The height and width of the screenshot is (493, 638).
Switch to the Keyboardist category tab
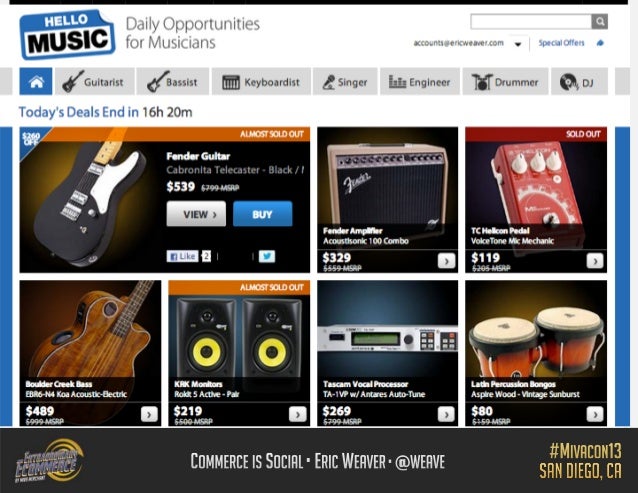pyautogui.click(x=261, y=81)
